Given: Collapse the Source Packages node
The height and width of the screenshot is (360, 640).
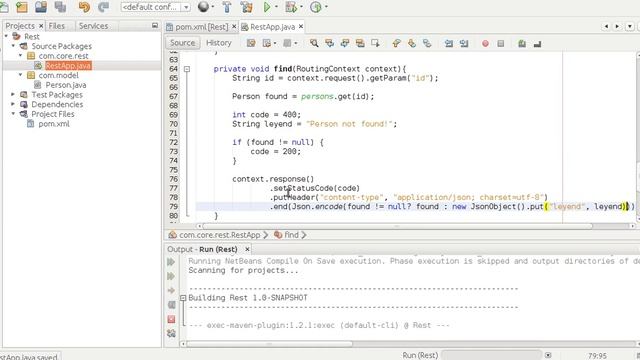Looking at the screenshot, I should tap(13, 46).
